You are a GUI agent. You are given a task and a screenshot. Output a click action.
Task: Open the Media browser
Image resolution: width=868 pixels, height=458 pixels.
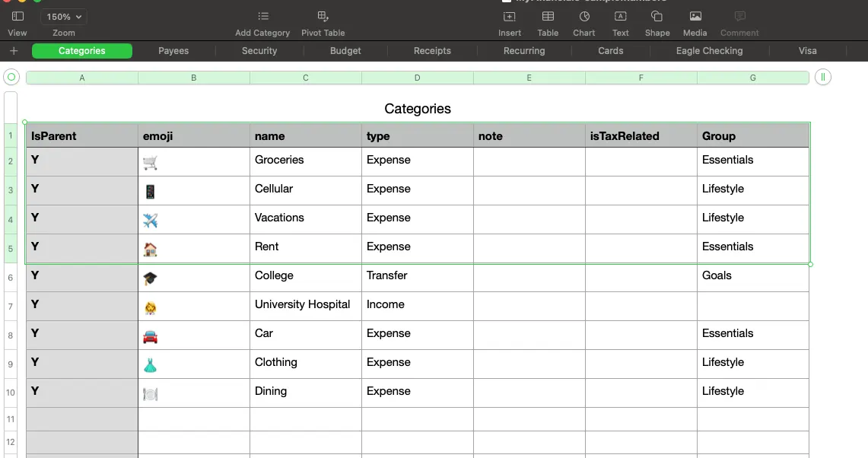pyautogui.click(x=695, y=17)
